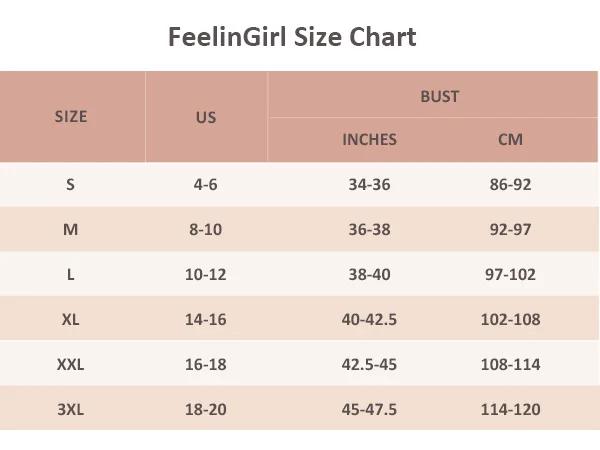Screen dimensions: 600x450
Task: Select the M size cell
Action: pyautogui.click(x=71, y=229)
